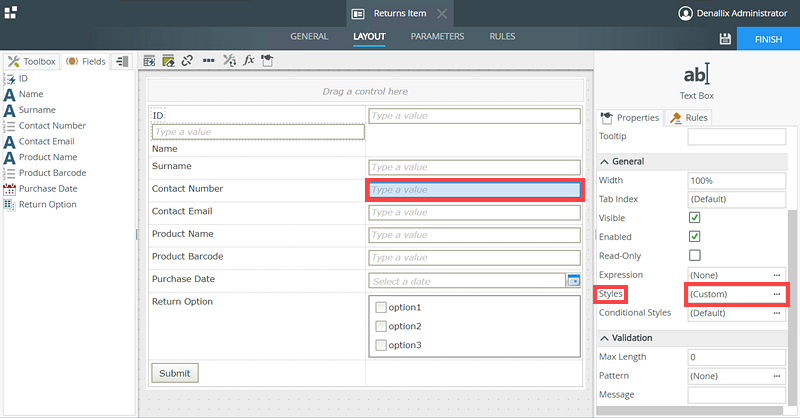Open the calendar picker for Purchase Date
The height and width of the screenshot is (418, 800).
(x=574, y=281)
